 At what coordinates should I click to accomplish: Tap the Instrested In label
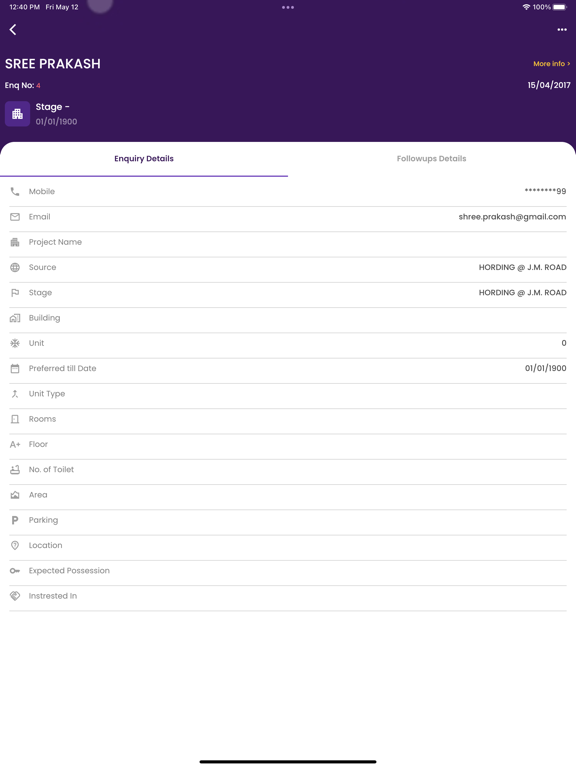coord(53,596)
